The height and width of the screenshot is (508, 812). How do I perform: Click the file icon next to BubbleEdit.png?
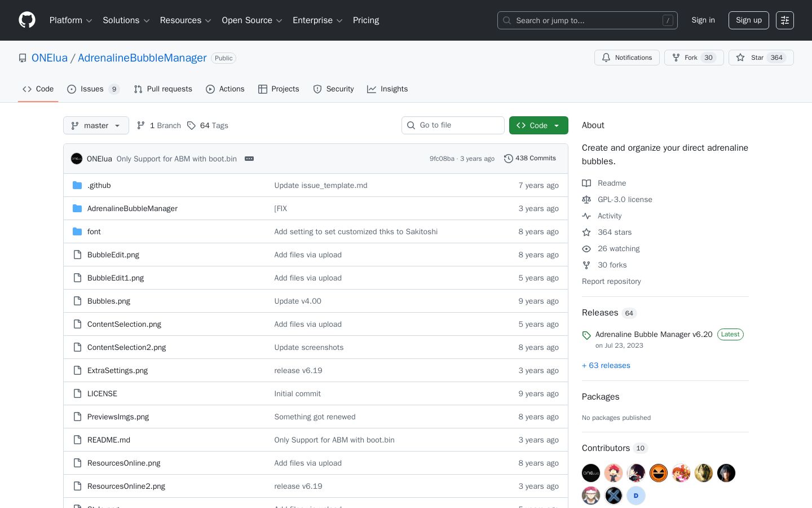[x=77, y=255]
